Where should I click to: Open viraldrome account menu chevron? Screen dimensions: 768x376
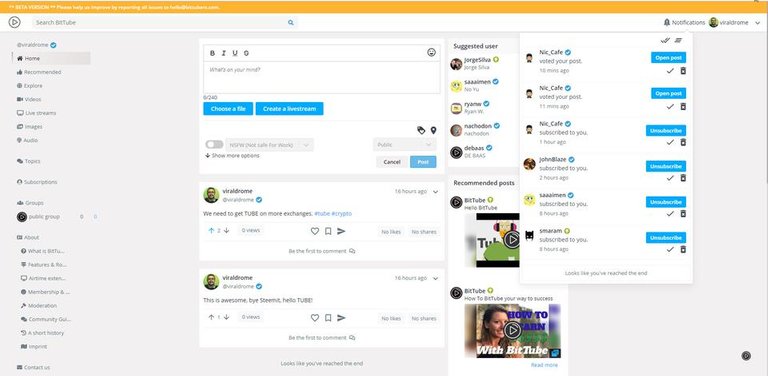758,23
